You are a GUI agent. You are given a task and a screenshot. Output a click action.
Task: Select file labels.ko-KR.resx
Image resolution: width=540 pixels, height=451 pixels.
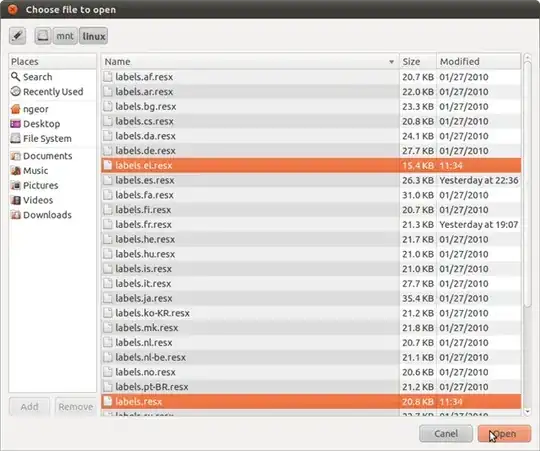pos(311,313)
